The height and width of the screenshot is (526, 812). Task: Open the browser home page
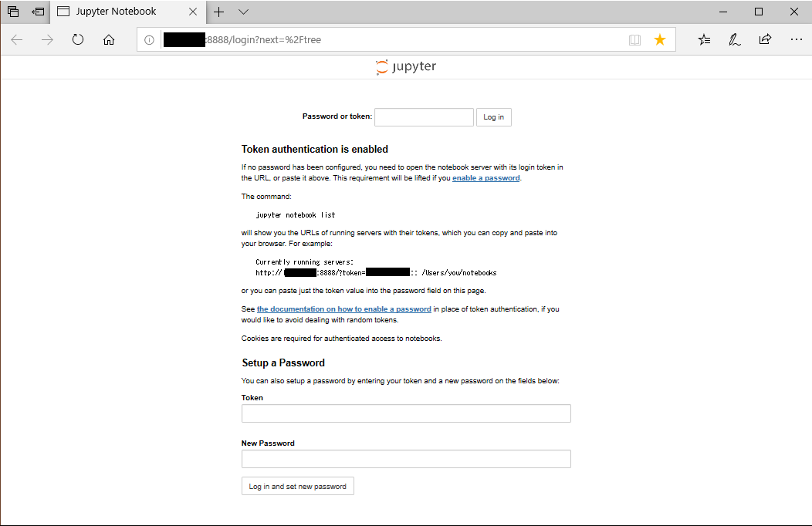click(109, 40)
